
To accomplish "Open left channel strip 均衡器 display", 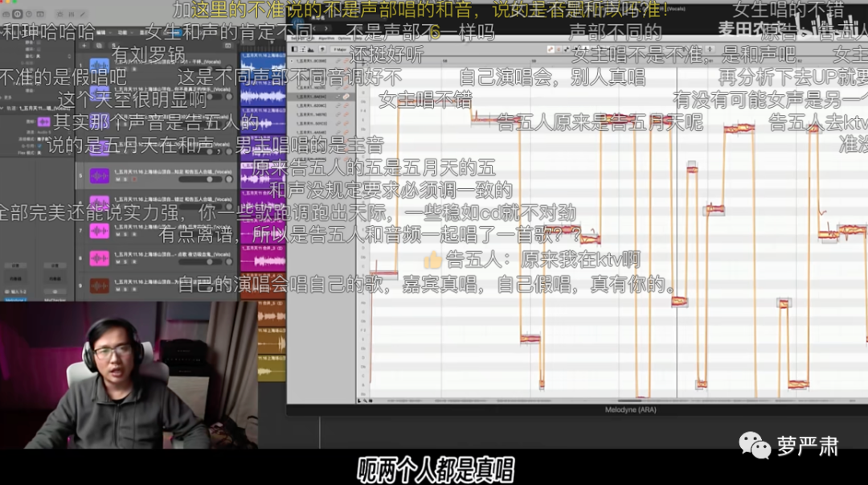I will click(16, 278).
